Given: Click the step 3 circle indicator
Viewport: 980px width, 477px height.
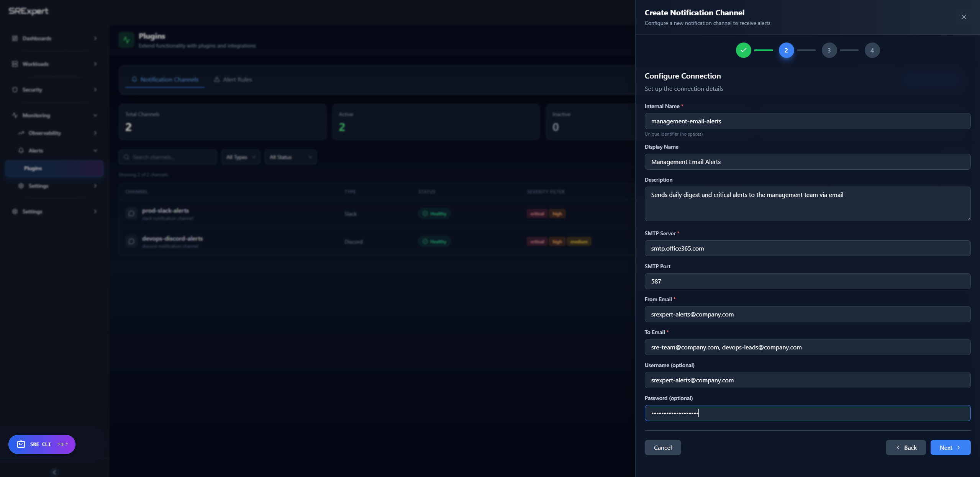Looking at the screenshot, I should pos(829,50).
